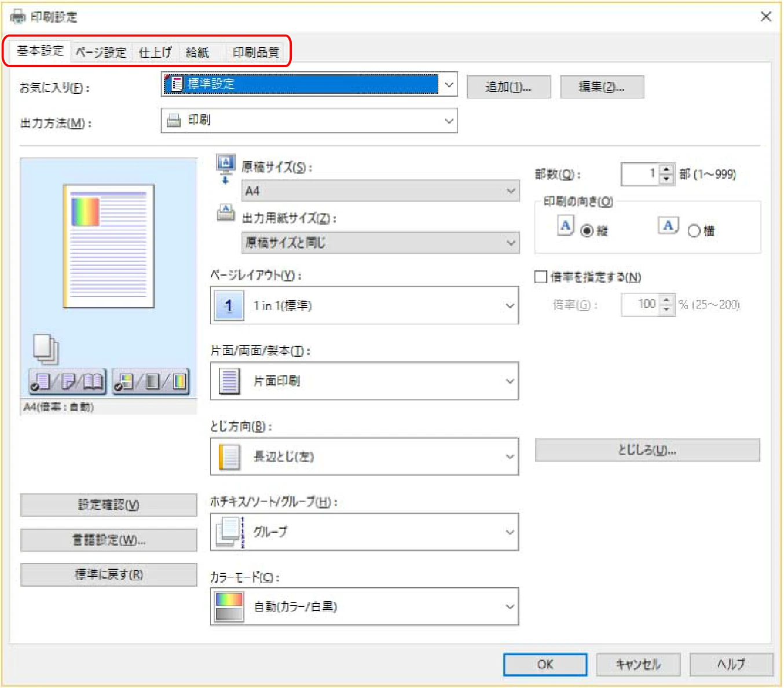Click the 編集(2)... button

[x=602, y=87]
